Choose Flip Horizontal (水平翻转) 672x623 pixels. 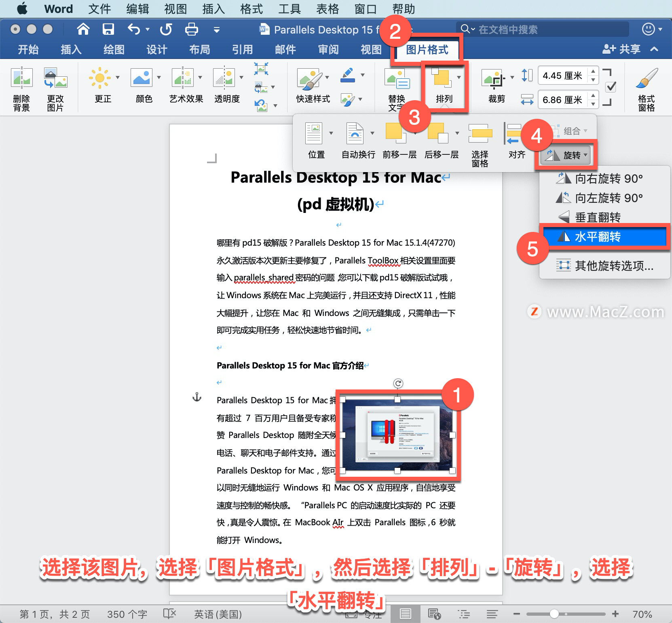pyautogui.click(x=604, y=237)
